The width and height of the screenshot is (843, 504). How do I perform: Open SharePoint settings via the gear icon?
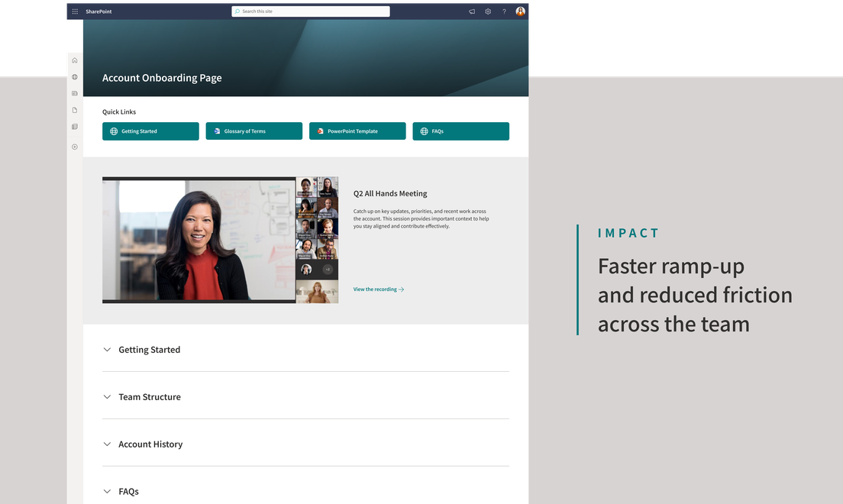pos(488,11)
